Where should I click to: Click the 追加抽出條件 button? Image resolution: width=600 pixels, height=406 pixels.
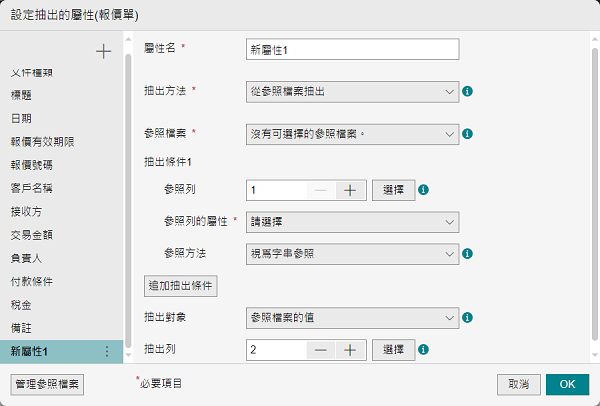coord(182,285)
